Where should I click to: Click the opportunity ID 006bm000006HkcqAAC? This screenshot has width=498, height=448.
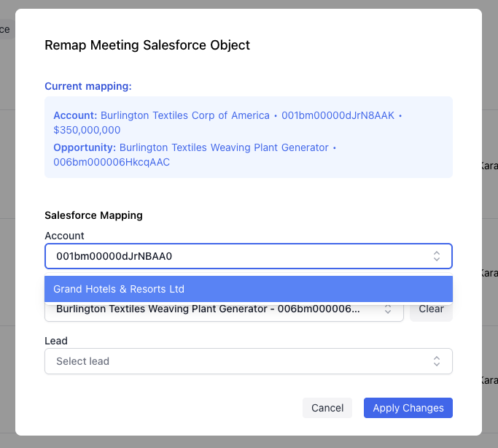[112, 162]
